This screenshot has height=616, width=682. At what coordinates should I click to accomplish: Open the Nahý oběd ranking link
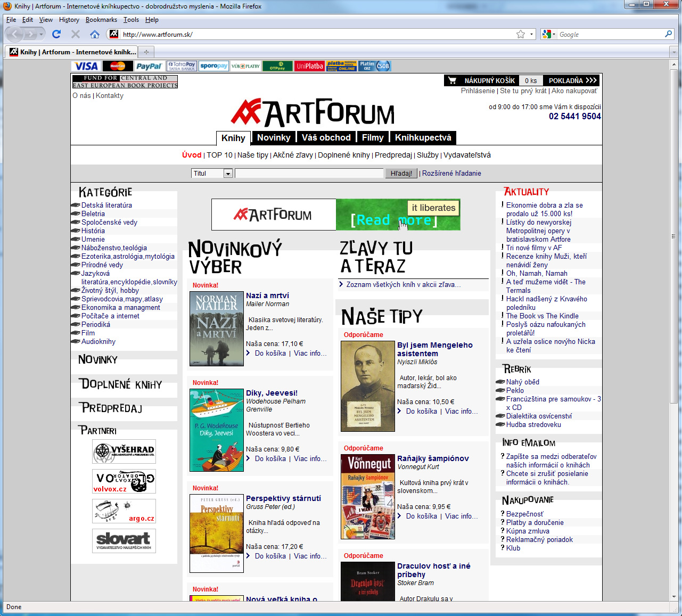pyautogui.click(x=523, y=382)
